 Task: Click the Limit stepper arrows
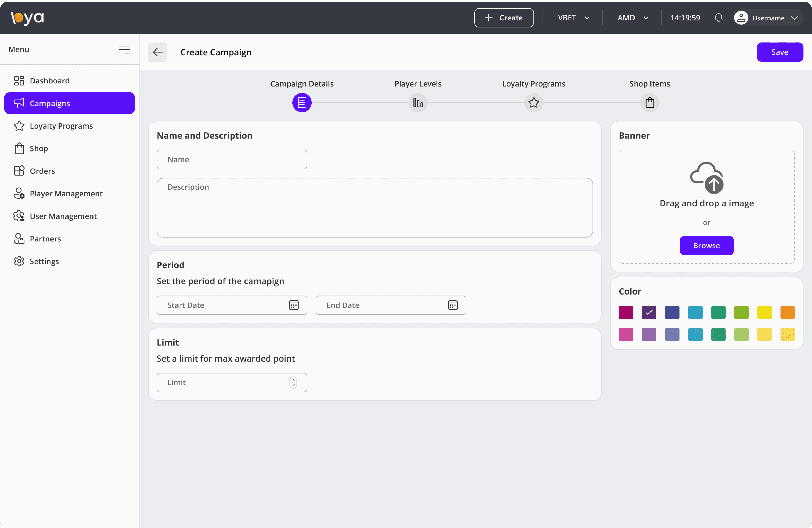pos(293,382)
